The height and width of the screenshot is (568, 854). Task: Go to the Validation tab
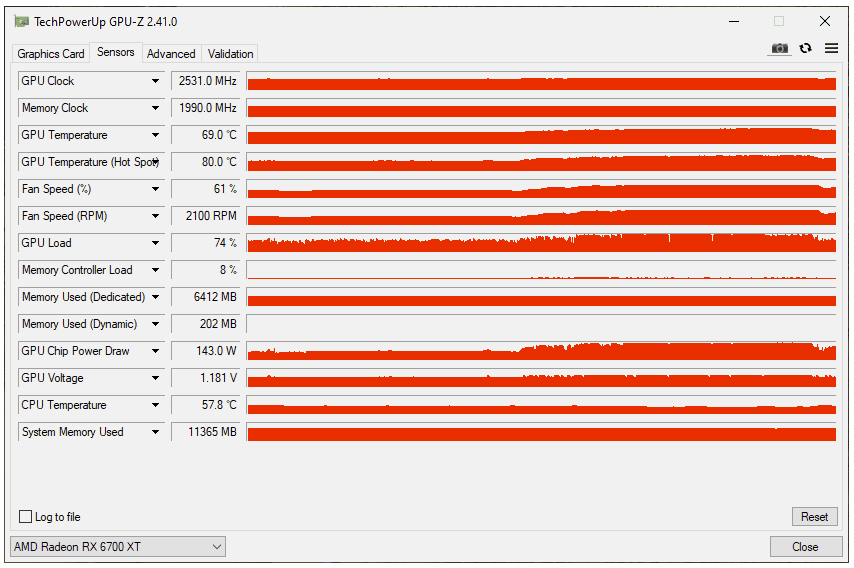pos(230,54)
